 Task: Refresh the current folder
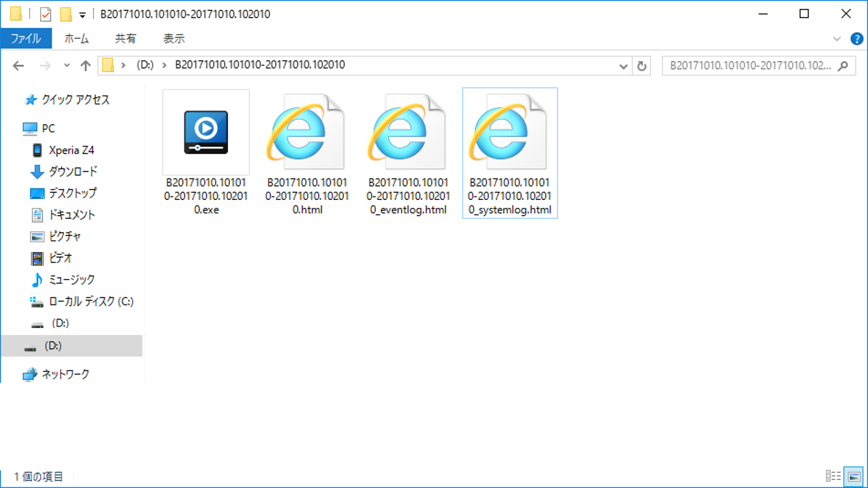click(642, 66)
